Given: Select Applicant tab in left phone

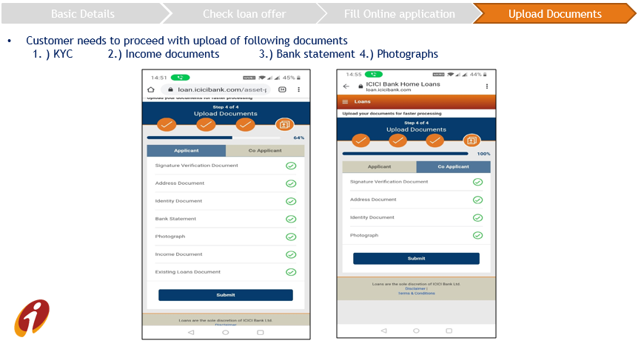Looking at the screenshot, I should pos(186,151).
